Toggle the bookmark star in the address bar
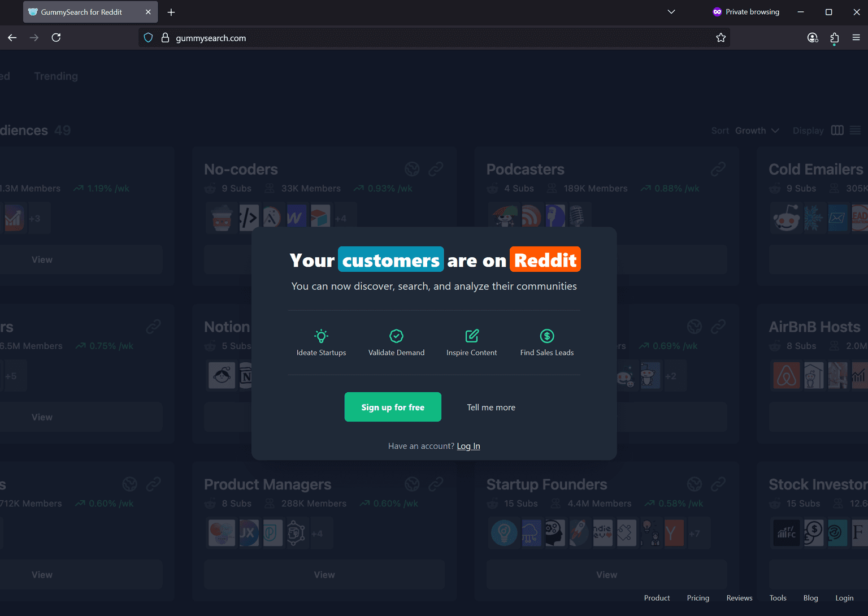868x616 pixels. click(x=721, y=37)
